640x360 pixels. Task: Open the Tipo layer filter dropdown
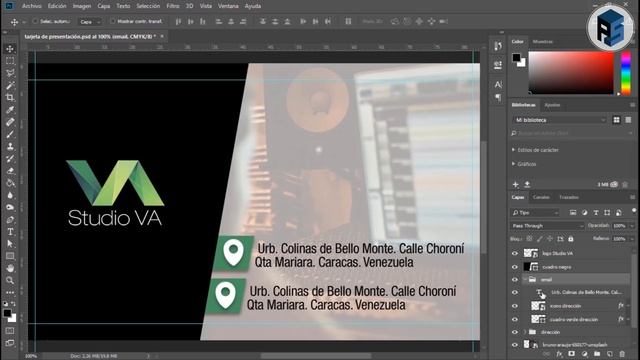tap(535, 213)
